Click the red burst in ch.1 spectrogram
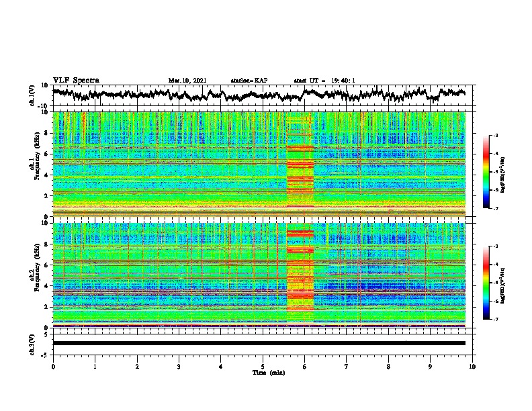Image resolution: width=532 pixels, height=411 pixels. [x=300, y=165]
